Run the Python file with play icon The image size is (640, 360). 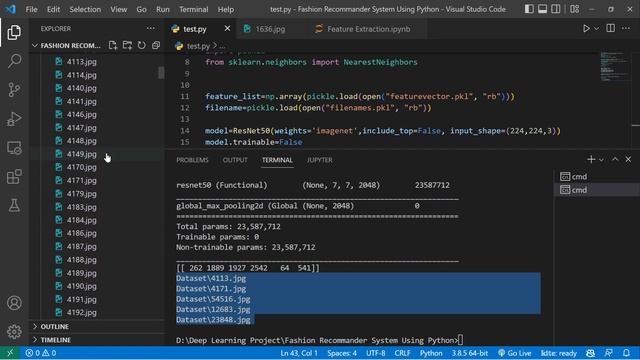pos(586,29)
